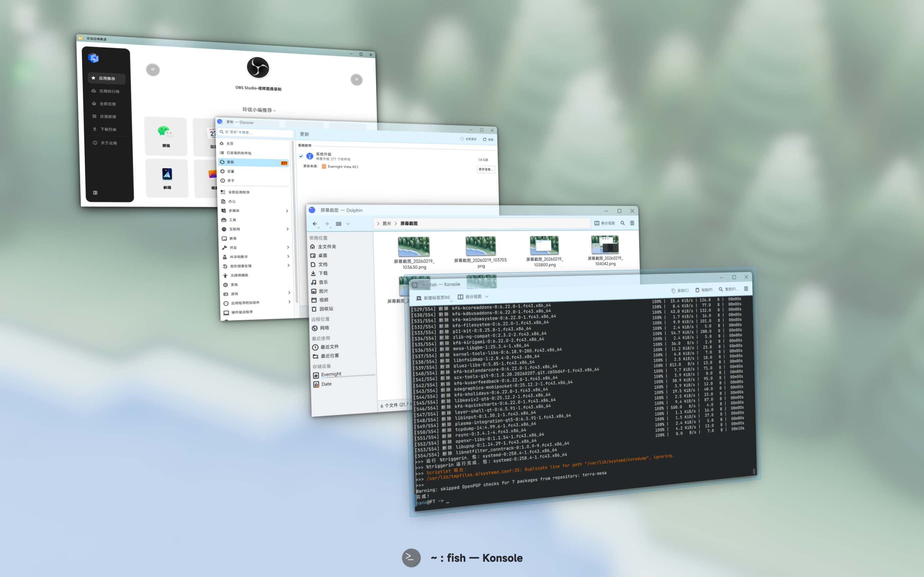Click the WeChat (微信) app tile
Image resolution: width=924 pixels, height=577 pixels.
pyautogui.click(x=166, y=136)
